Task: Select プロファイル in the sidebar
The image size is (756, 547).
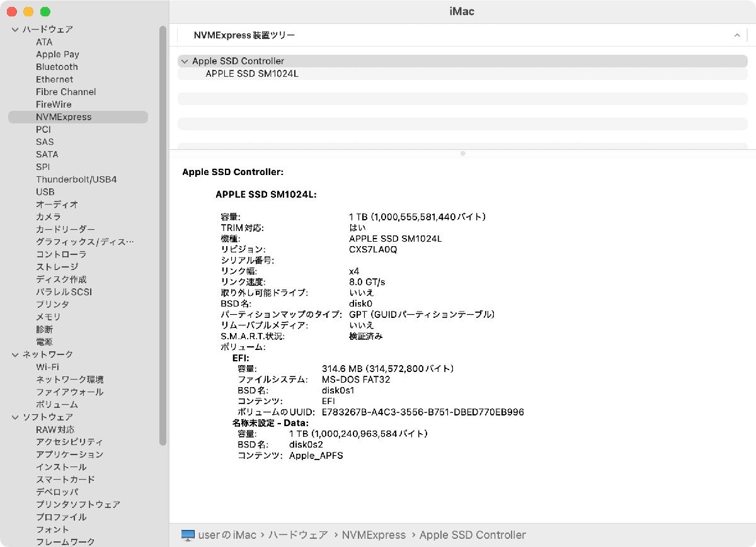Action: click(x=61, y=517)
